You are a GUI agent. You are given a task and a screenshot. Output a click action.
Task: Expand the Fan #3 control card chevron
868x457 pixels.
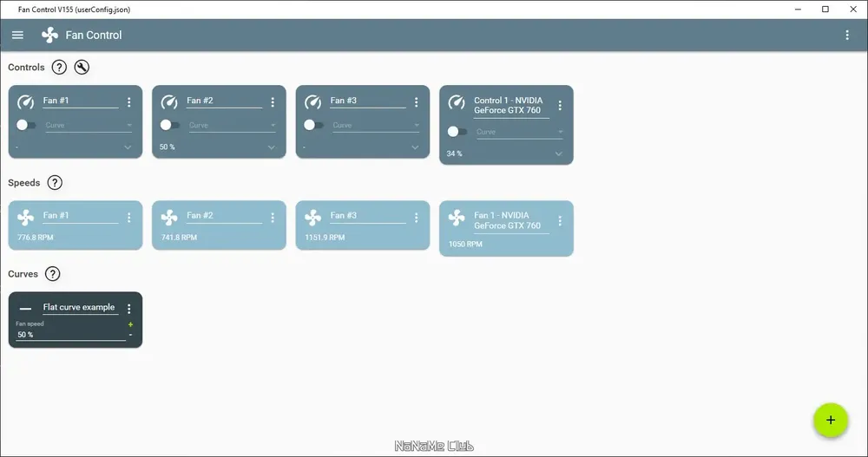point(415,147)
